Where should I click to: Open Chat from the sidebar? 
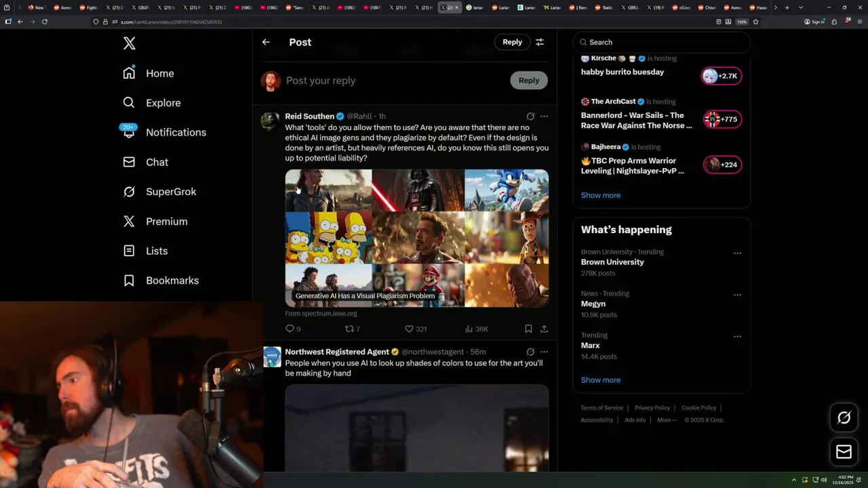pyautogui.click(x=146, y=162)
